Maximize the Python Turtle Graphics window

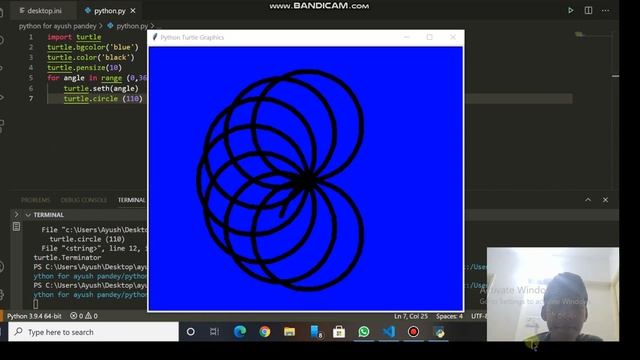click(x=429, y=37)
